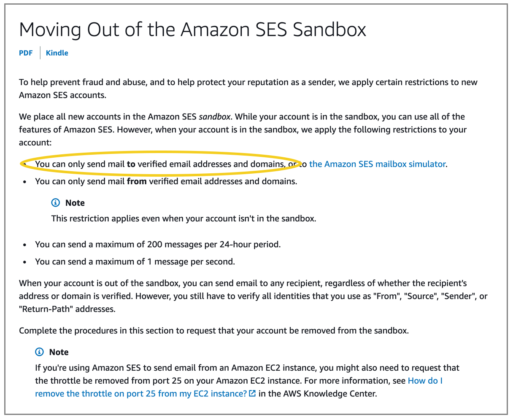Click the 'How do I' link text

pyautogui.click(x=425, y=381)
